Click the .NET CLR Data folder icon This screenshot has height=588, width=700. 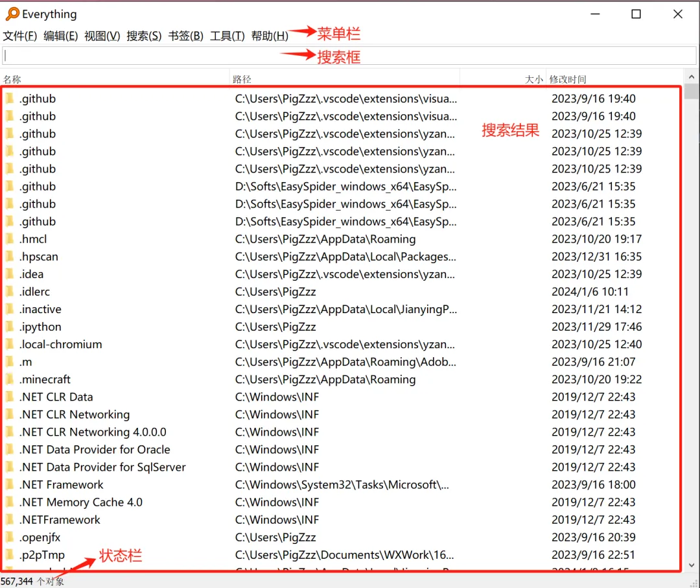click(x=10, y=397)
